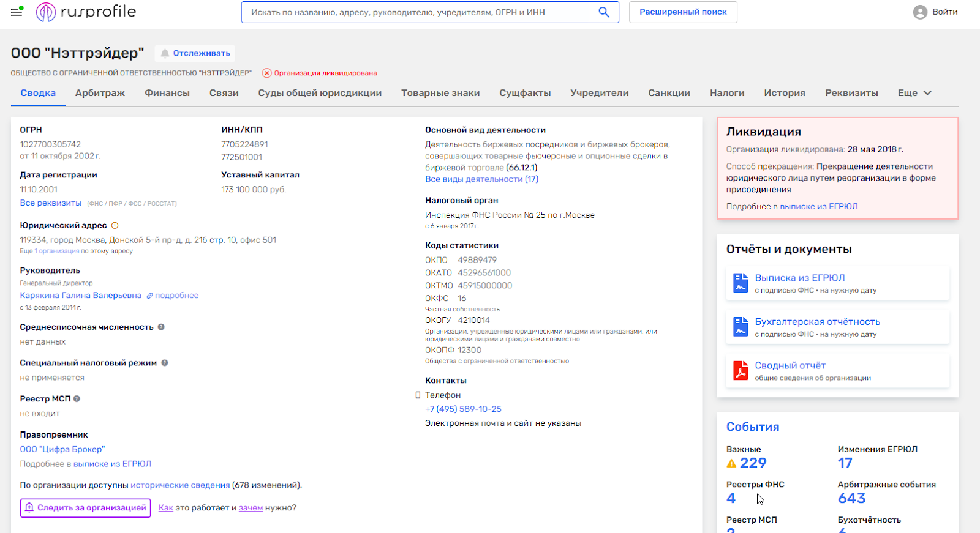Image resolution: width=980 pixels, height=533 pixels.
Task: Open Суды общей юрисдикции tab
Action: tap(320, 93)
